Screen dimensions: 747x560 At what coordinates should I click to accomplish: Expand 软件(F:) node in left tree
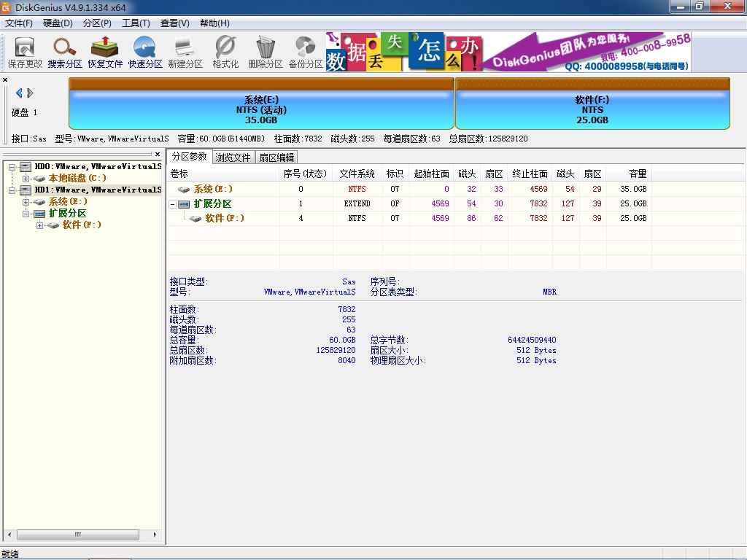point(40,225)
